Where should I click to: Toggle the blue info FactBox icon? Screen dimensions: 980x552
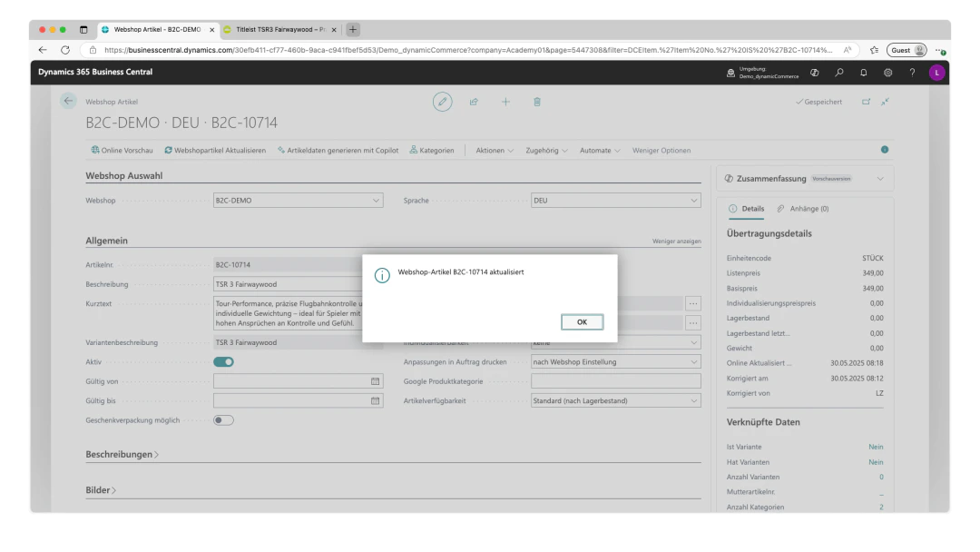click(x=885, y=150)
